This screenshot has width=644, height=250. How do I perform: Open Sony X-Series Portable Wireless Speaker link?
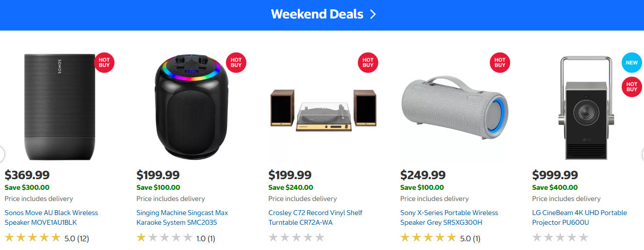point(449,217)
